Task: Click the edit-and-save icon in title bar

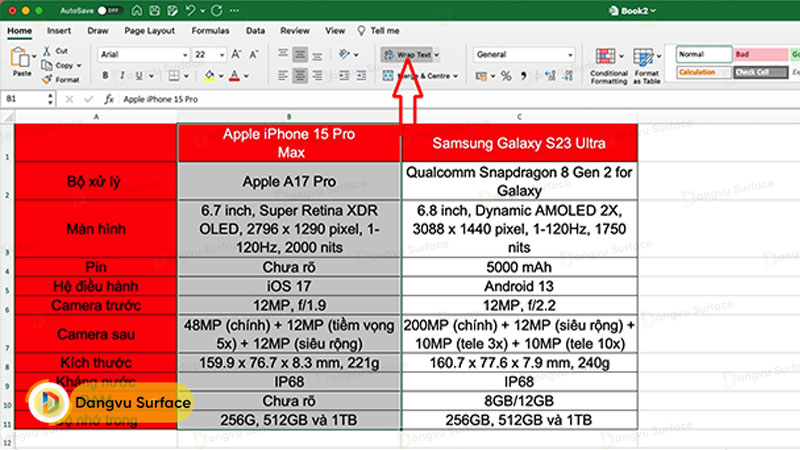Action: click(x=172, y=10)
